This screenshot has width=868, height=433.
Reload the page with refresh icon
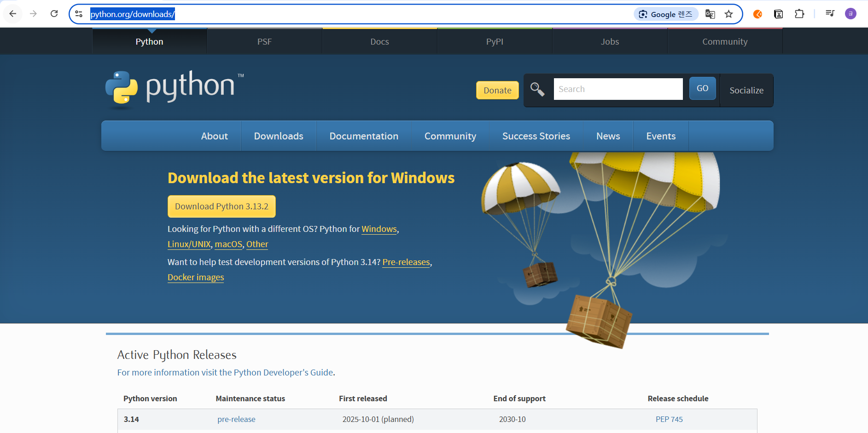[x=54, y=14]
